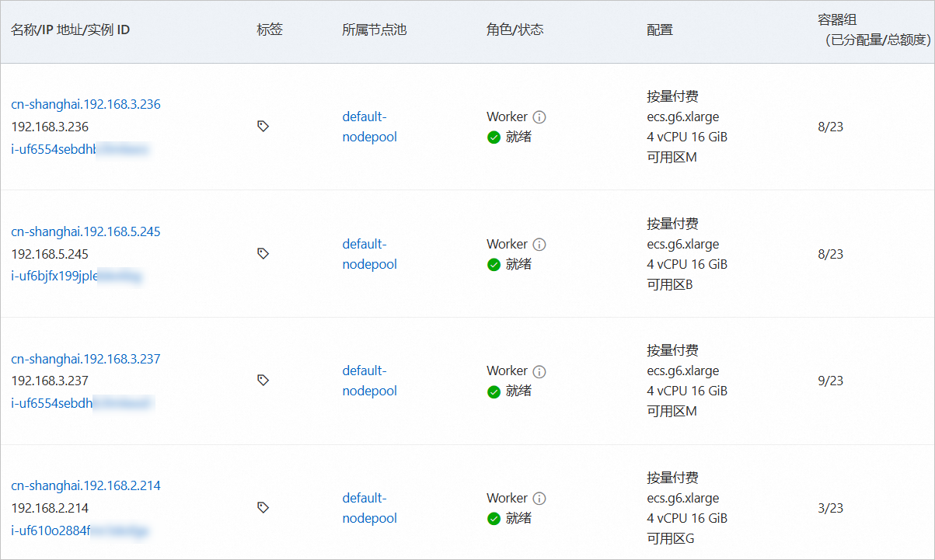The height and width of the screenshot is (560, 935).
Task: Click pod count 3/23
Action: 830,508
